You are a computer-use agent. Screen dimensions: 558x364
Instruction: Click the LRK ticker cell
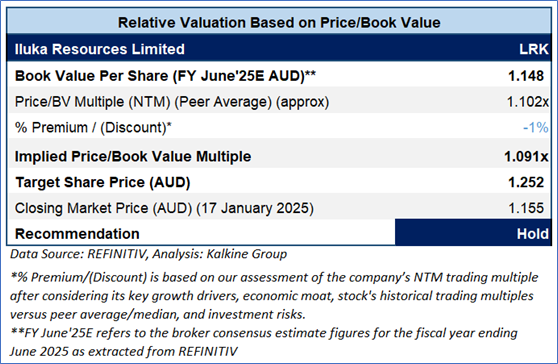(533, 49)
